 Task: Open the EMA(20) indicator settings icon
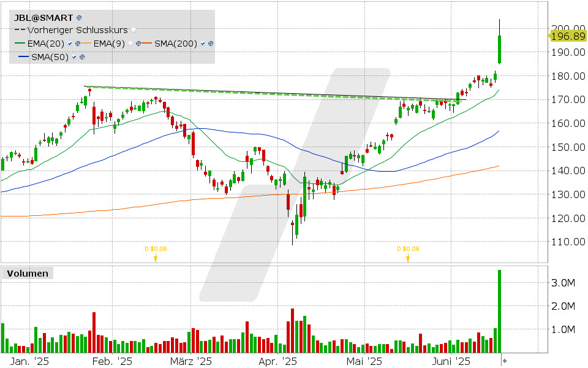coord(78,44)
